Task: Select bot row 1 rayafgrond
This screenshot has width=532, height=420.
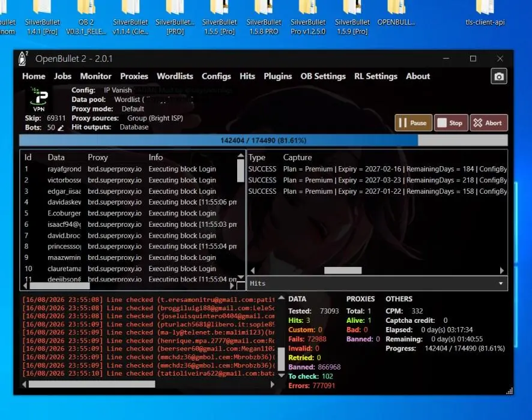Action: pyautogui.click(x=130, y=169)
